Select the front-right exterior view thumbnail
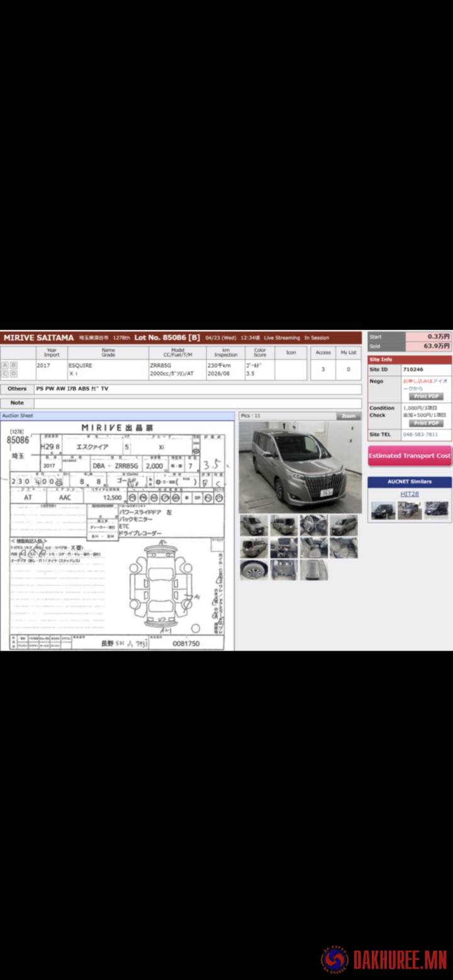 pyautogui.click(x=344, y=525)
